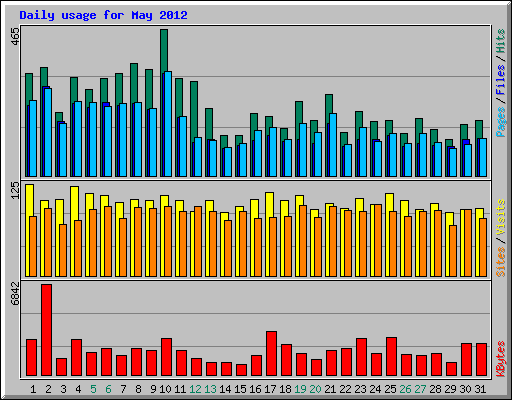
Task: Select the day 18 label on the x-axis
Action: click(x=285, y=389)
